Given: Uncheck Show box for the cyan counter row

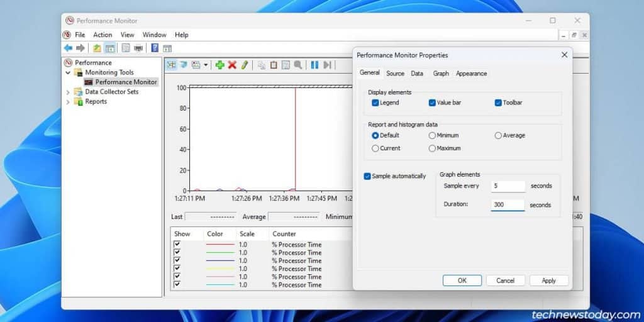Looking at the screenshot, I should (177, 284).
